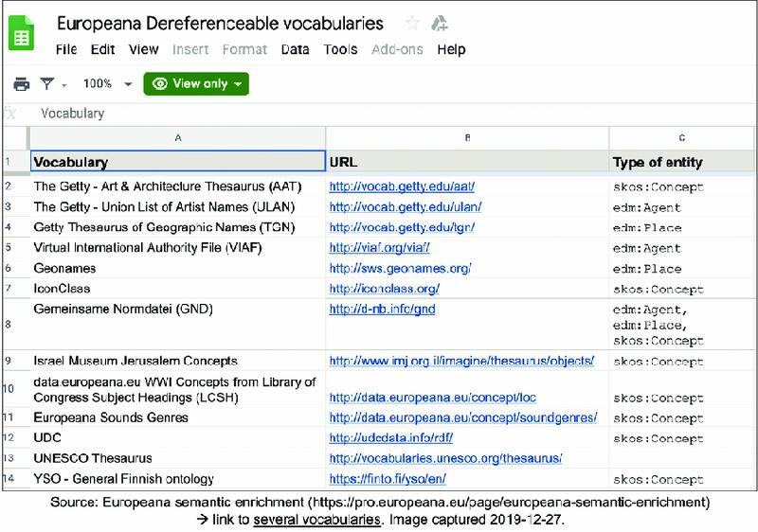
Task: Select column A header
Action: 177,138
